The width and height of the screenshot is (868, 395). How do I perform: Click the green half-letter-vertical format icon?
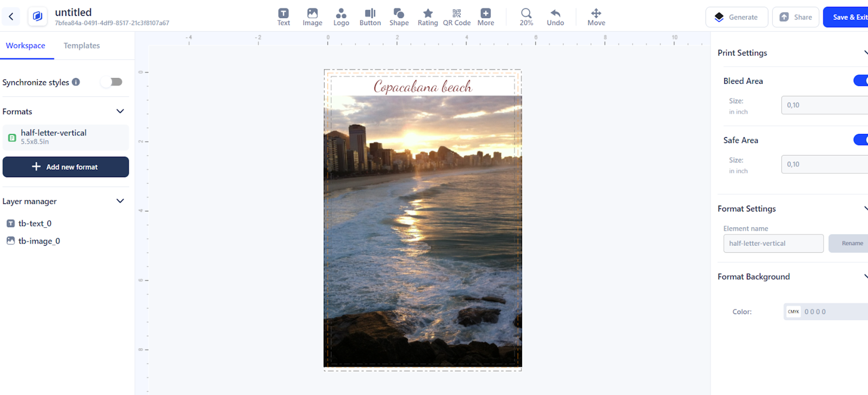12,138
